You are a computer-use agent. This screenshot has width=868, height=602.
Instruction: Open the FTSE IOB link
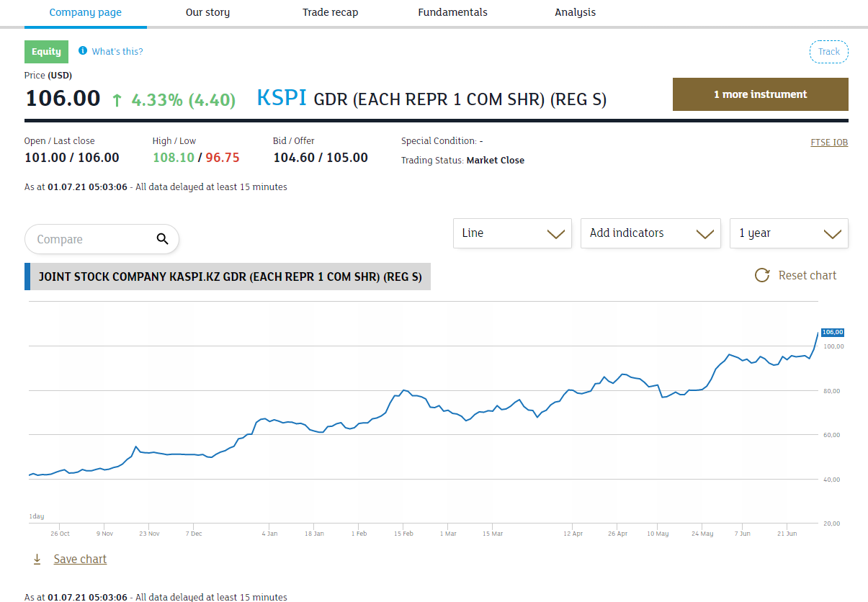829,143
